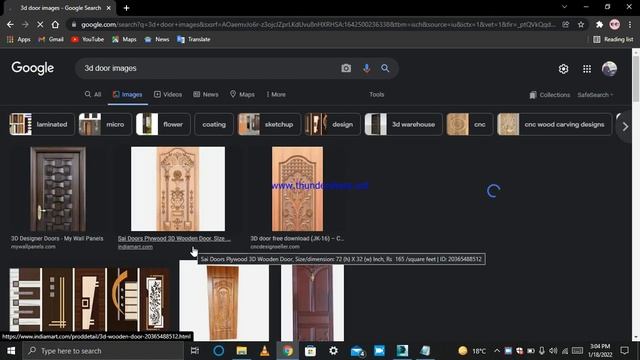
Task: Open the Reading list
Action: coord(613,39)
